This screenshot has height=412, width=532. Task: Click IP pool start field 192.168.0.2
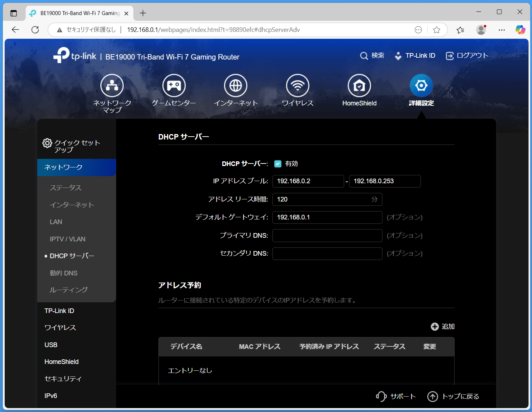pos(308,181)
